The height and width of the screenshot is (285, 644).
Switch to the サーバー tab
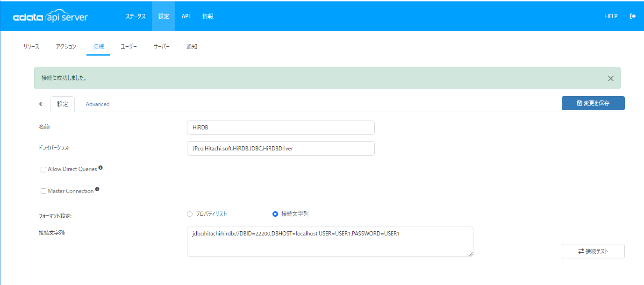pyautogui.click(x=162, y=47)
